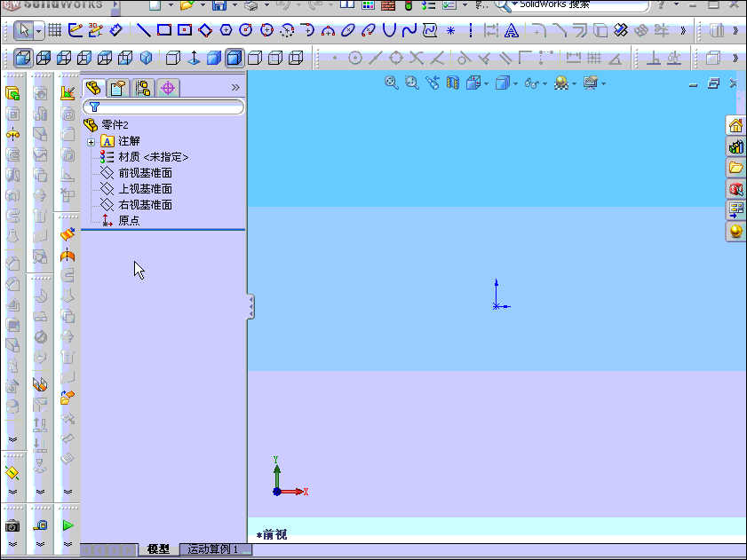Open Apply Scene dropdown arrow
Viewport: 747px width, 560px height.
[574, 83]
